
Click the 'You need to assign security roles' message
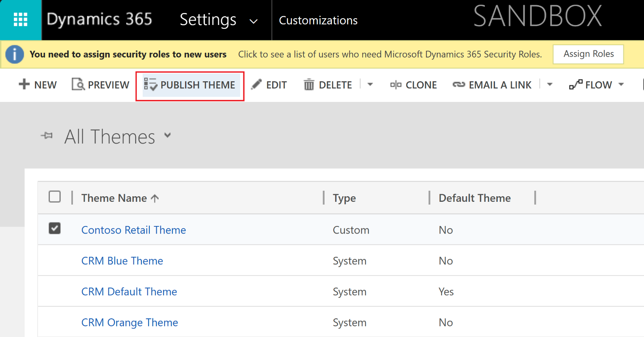pyautogui.click(x=128, y=54)
